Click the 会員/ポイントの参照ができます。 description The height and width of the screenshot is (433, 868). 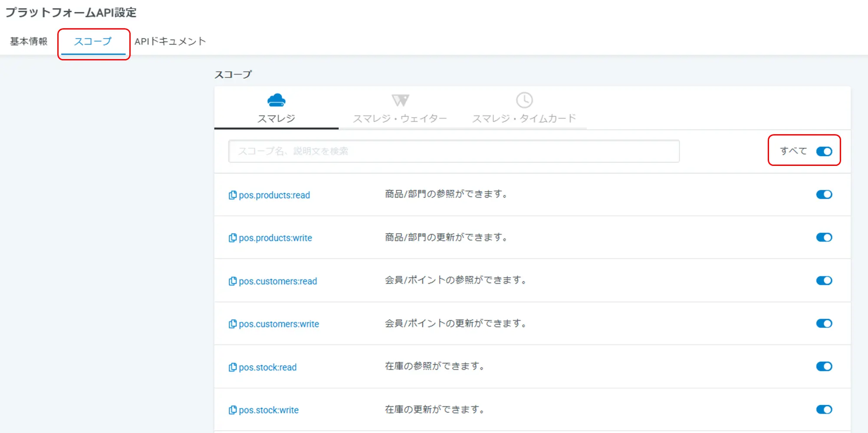click(x=456, y=280)
